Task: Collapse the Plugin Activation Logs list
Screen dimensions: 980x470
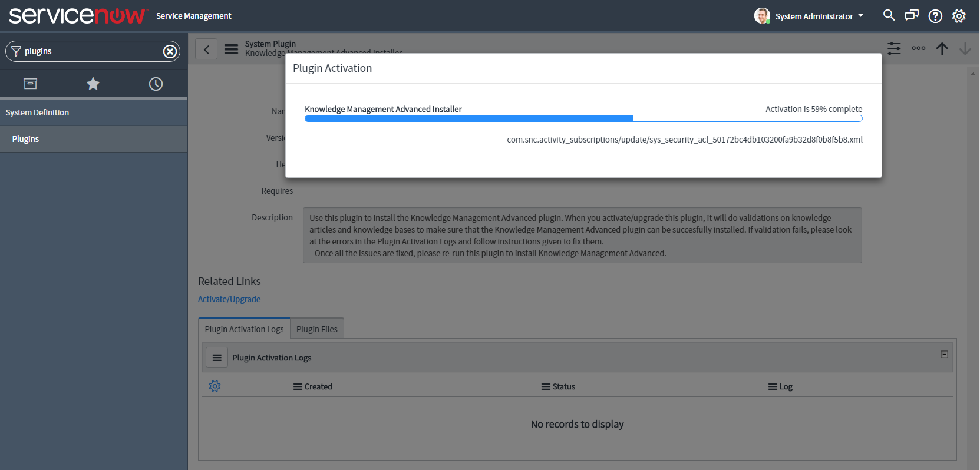Action: pyautogui.click(x=944, y=355)
